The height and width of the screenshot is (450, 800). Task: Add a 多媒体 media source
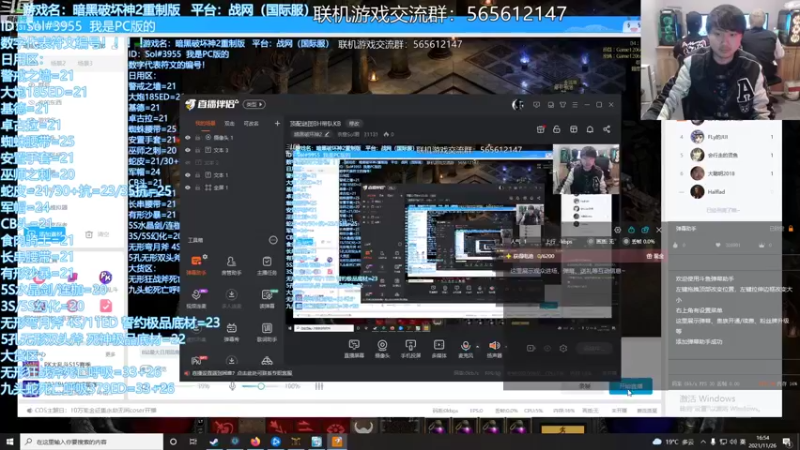439,348
